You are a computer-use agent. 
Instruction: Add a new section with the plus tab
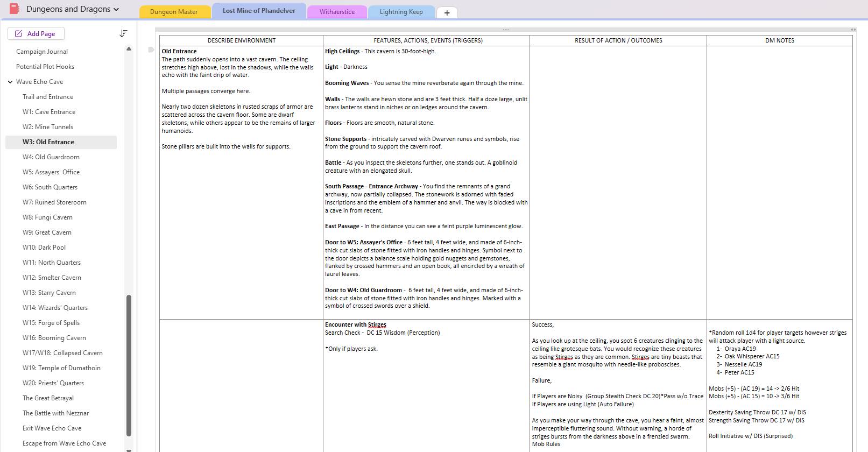coord(447,12)
